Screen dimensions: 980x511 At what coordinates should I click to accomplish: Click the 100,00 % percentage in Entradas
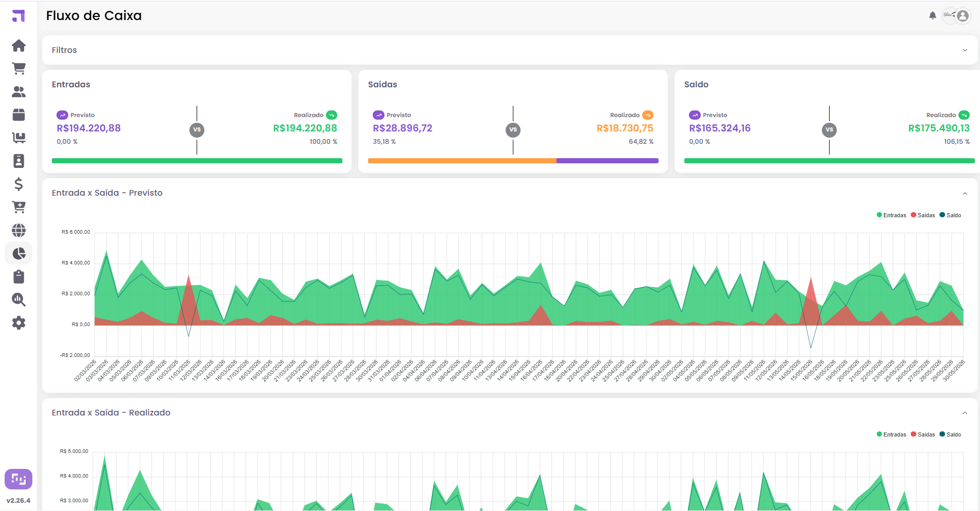pyautogui.click(x=323, y=142)
